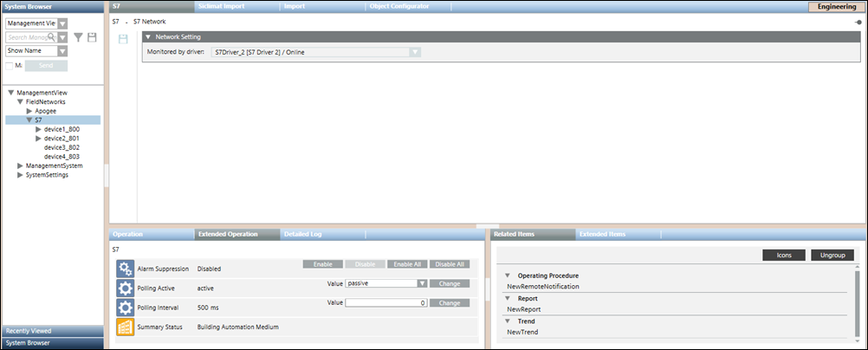Screen dimensions: 868x350
Task: Click the Ungroup button
Action: click(x=832, y=256)
